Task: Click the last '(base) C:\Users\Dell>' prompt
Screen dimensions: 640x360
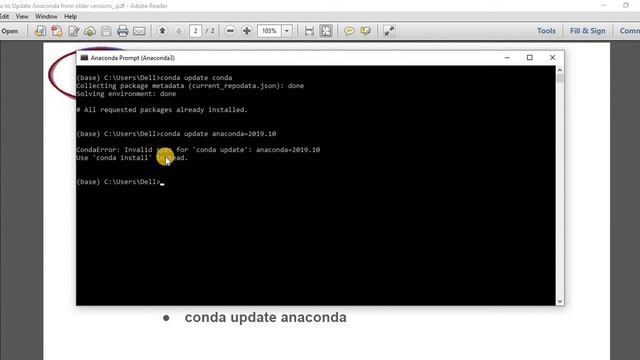Action: pyautogui.click(x=118, y=182)
